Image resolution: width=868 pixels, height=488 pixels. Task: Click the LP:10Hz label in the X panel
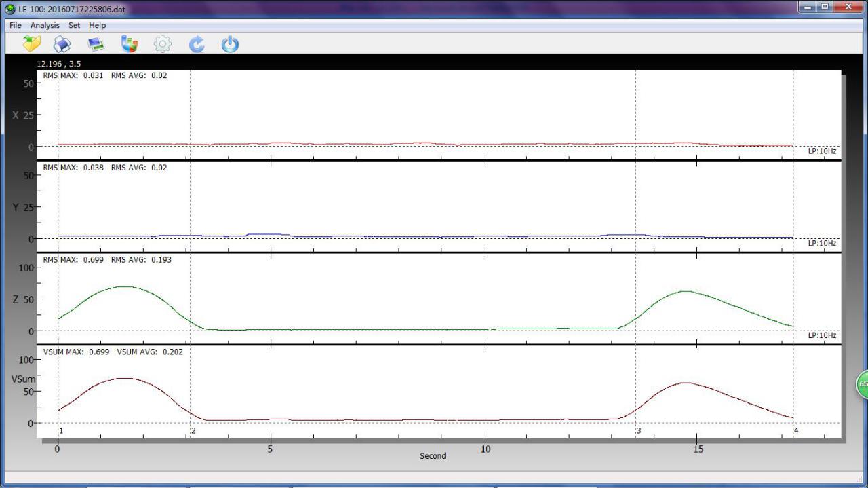[x=822, y=151]
